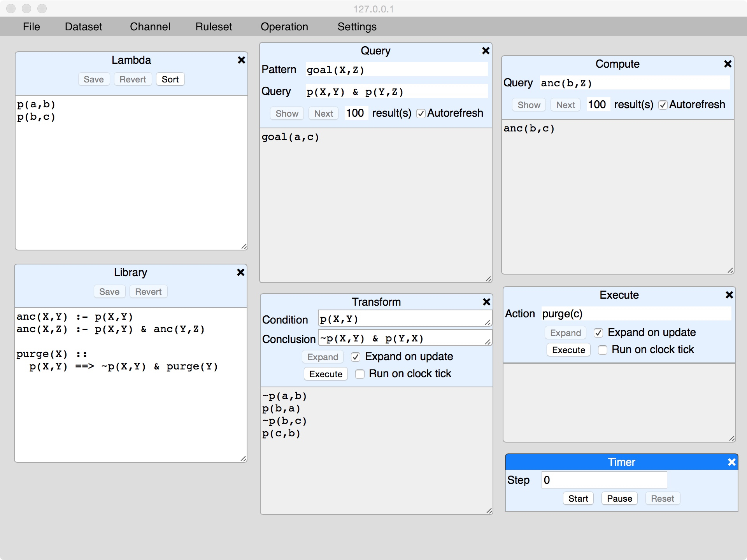
Task: Close the Compute panel with X icon
Action: (728, 64)
